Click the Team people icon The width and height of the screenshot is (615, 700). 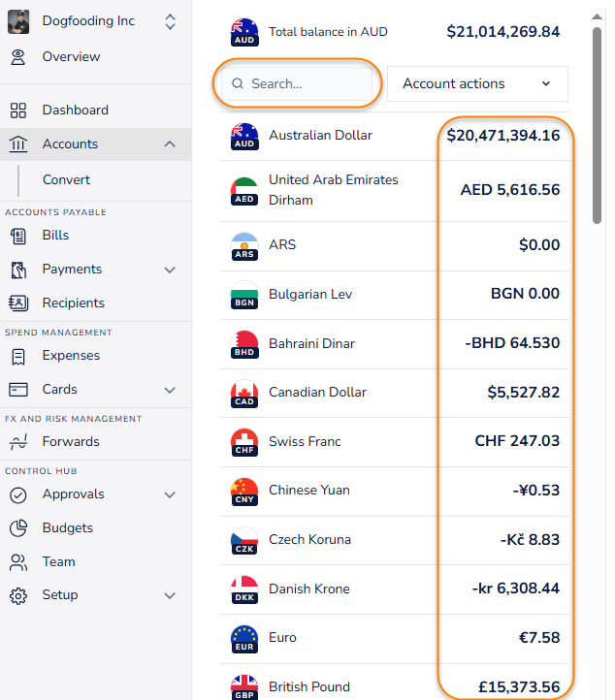pos(18,562)
